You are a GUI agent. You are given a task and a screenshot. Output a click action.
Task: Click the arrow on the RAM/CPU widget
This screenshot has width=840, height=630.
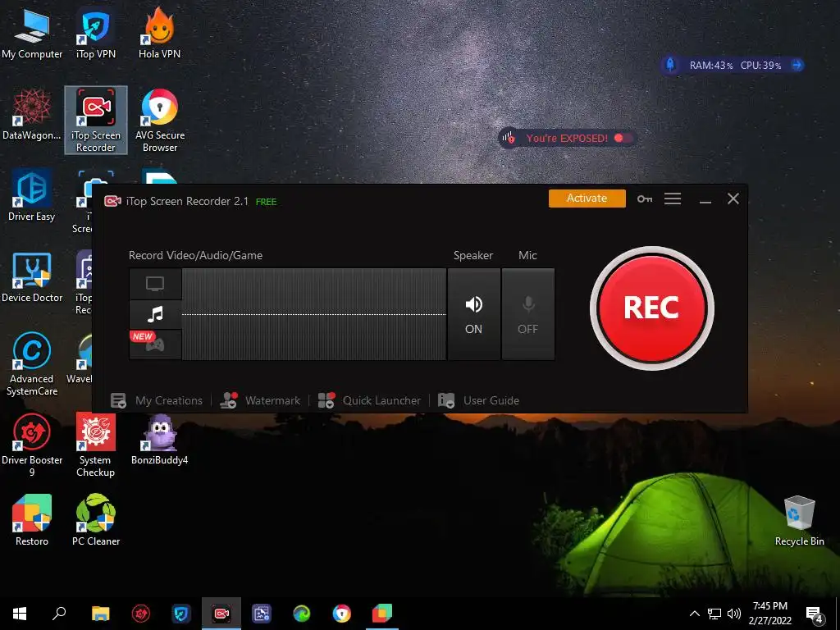pos(797,66)
